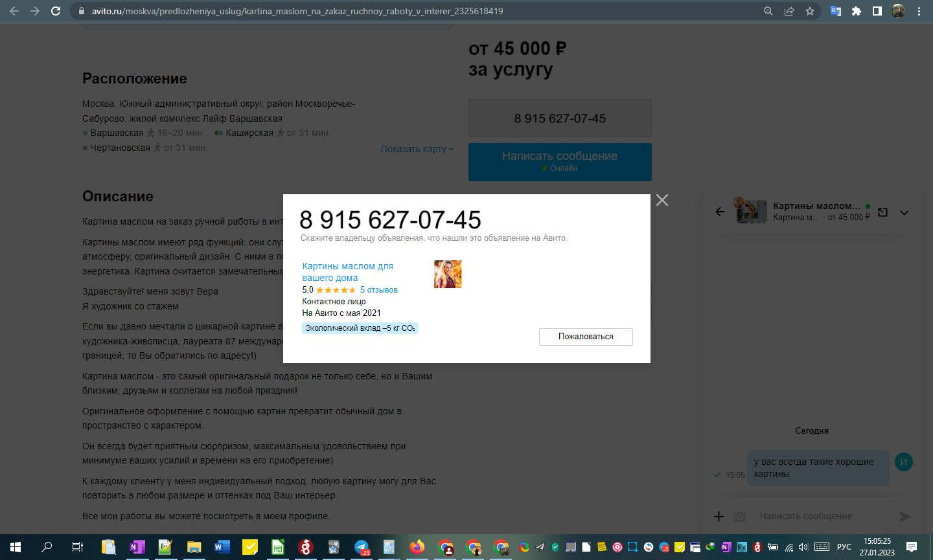The height and width of the screenshot is (560, 933).
Task: Open File Explorer from the taskbar
Action: coord(193,547)
